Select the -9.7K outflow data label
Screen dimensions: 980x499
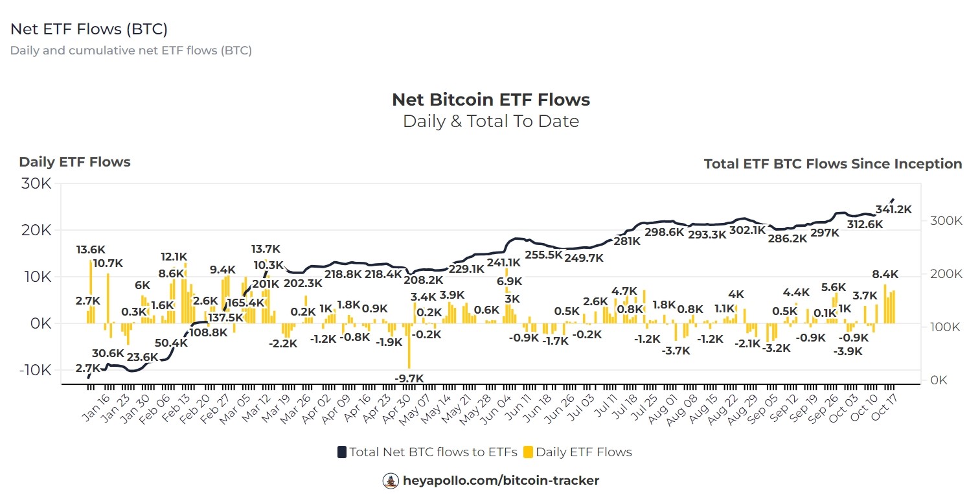coord(409,378)
